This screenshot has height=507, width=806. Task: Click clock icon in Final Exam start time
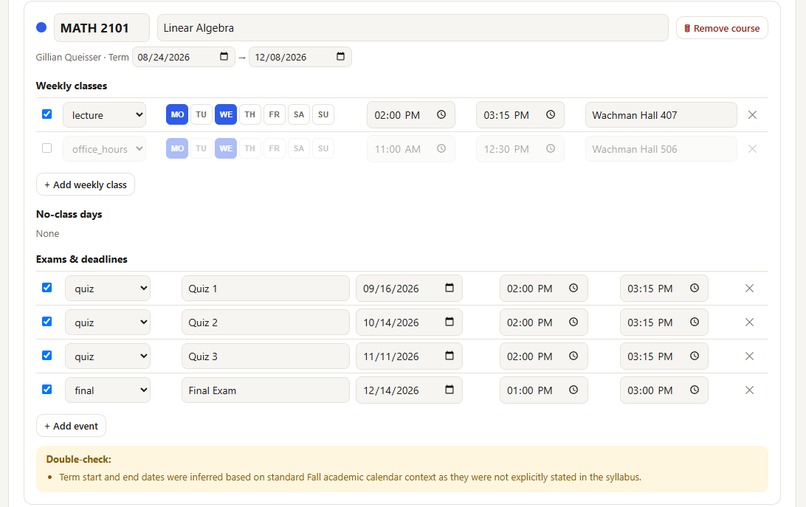(x=573, y=390)
